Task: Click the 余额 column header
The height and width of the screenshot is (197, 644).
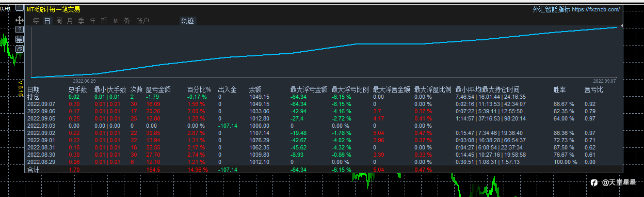Action: [x=255, y=89]
